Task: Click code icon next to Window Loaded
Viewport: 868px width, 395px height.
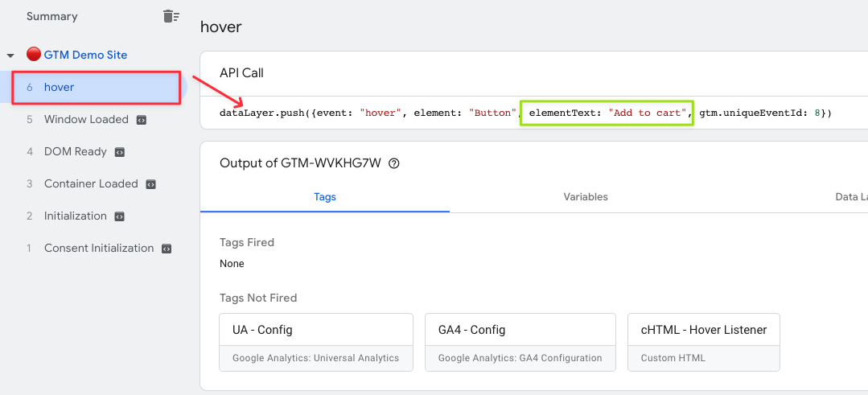Action: coord(141,120)
